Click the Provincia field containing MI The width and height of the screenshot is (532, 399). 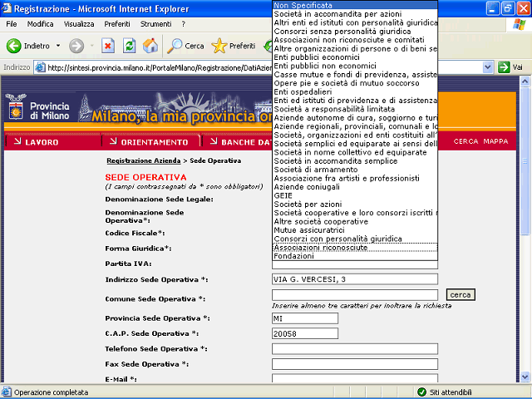(305, 318)
